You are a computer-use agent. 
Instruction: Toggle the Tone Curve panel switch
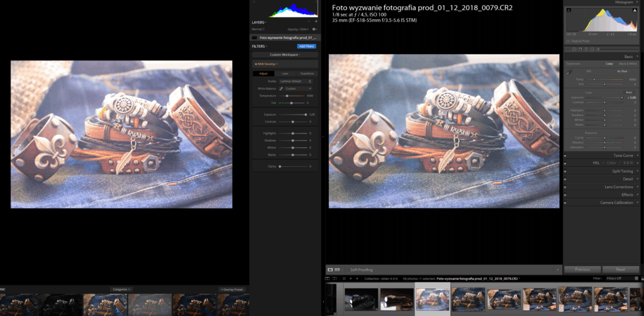coord(565,155)
